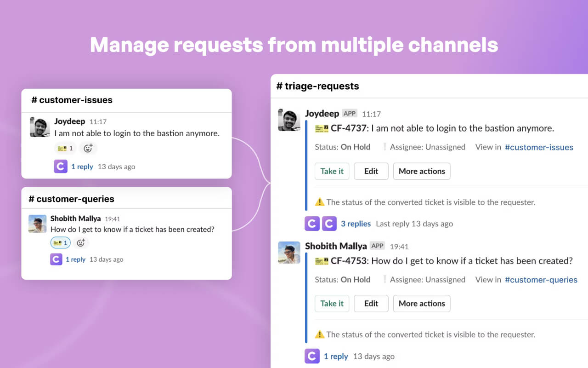
Task: Open the #customer-issues channel link in triage-requests
Action: 539,147
